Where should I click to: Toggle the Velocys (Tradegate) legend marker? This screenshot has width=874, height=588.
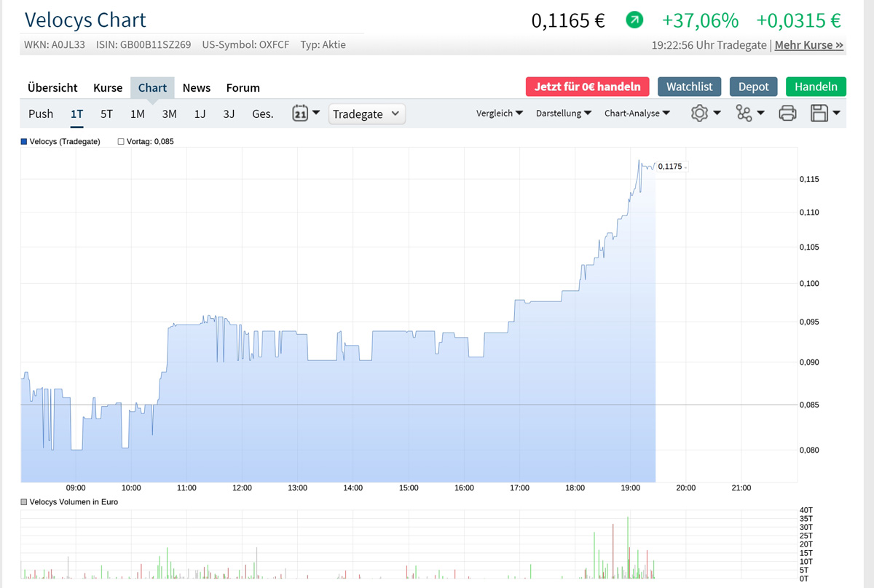click(24, 141)
